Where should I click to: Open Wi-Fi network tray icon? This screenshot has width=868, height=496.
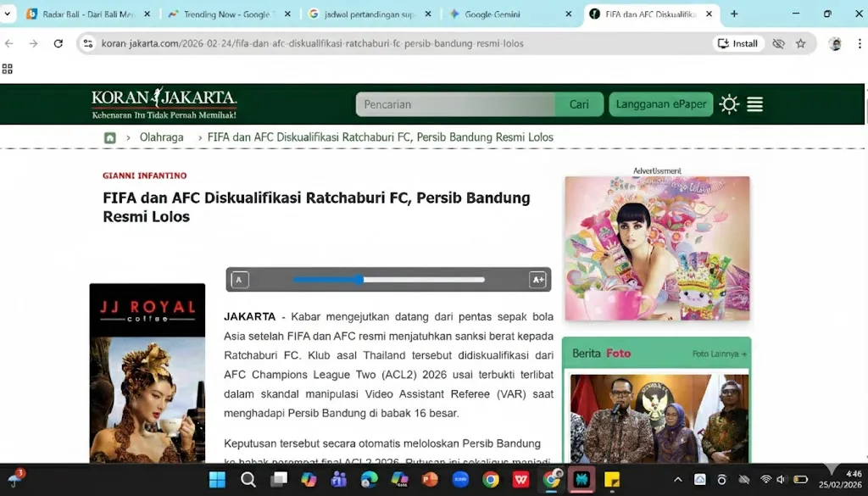[766, 479]
